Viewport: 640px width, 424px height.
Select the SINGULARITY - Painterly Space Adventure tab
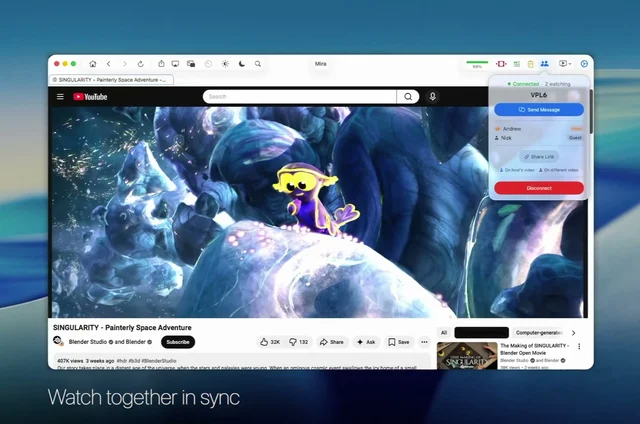111,80
